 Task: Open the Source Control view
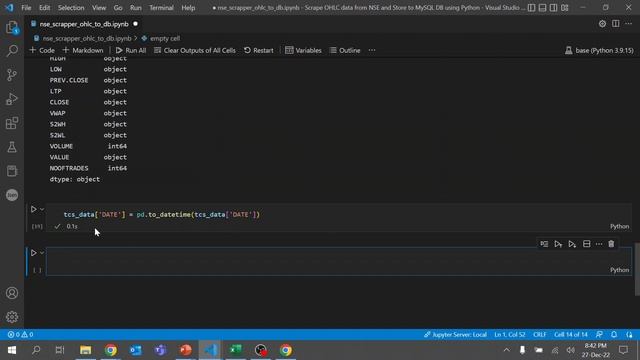pos(12,75)
